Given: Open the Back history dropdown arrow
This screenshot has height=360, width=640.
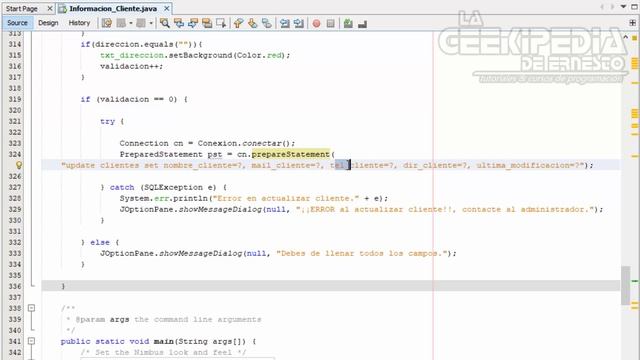Looking at the screenshot, I should (x=131, y=23).
